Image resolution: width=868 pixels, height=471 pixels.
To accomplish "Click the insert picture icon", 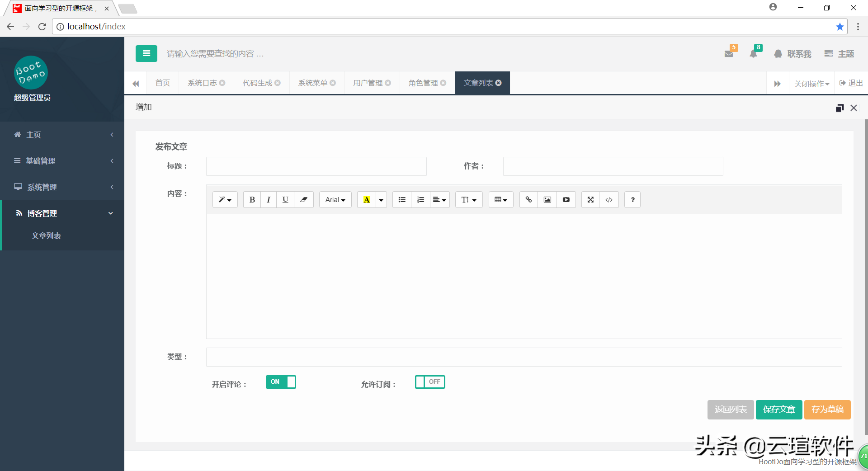I will click(x=547, y=200).
